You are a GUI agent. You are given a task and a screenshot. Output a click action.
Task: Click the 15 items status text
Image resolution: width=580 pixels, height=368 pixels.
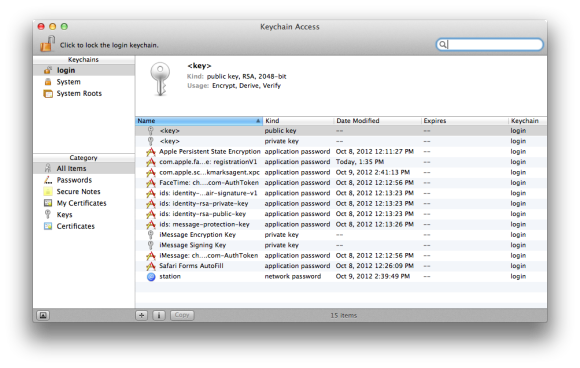[344, 315]
